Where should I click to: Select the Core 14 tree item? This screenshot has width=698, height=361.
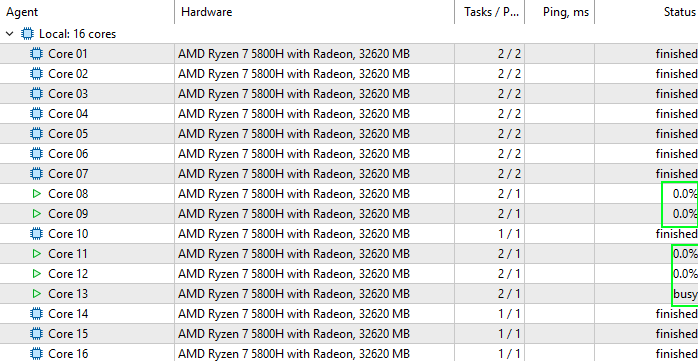click(68, 314)
